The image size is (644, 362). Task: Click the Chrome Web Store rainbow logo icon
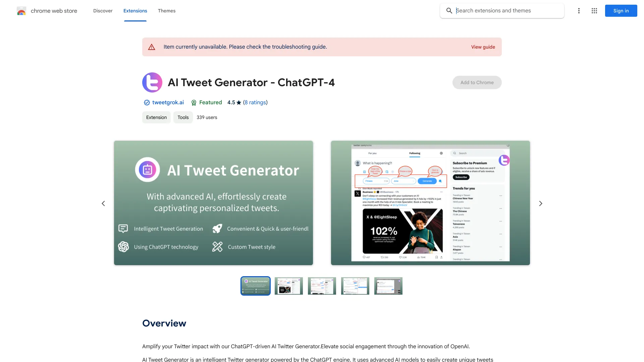tap(21, 11)
